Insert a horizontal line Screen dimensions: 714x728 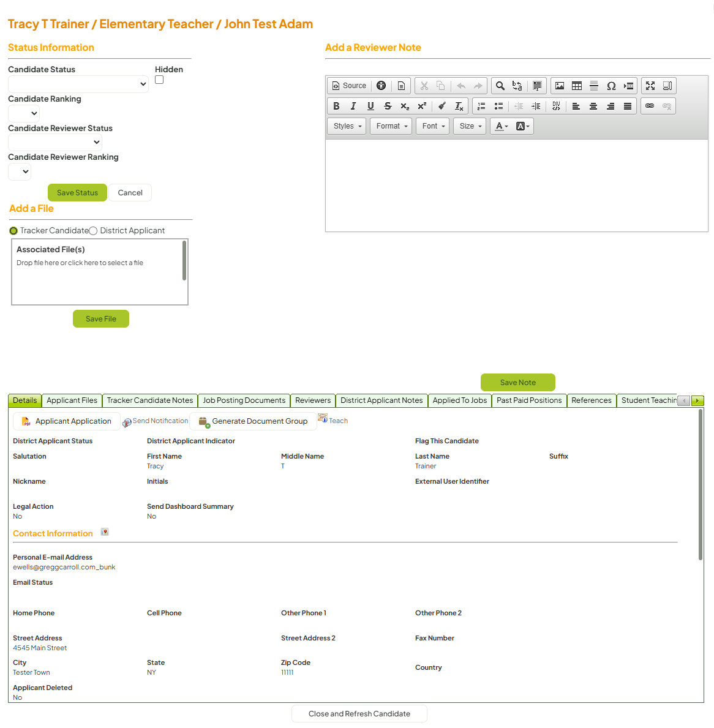pos(594,86)
